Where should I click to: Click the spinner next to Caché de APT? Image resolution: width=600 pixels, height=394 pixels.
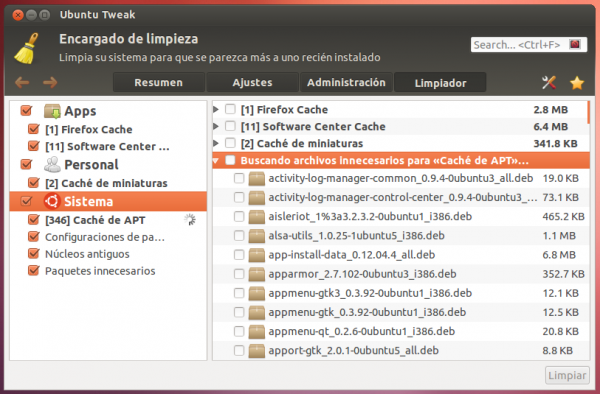coord(190,220)
